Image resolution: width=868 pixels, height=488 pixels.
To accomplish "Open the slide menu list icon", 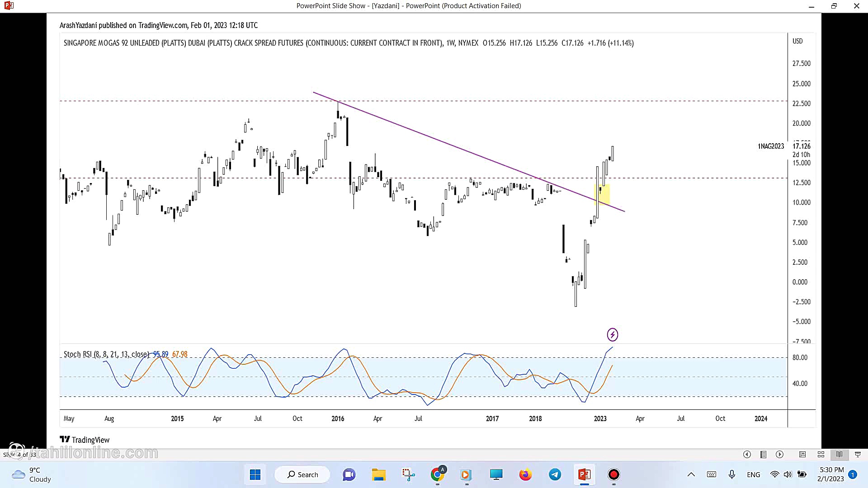I will (763, 455).
